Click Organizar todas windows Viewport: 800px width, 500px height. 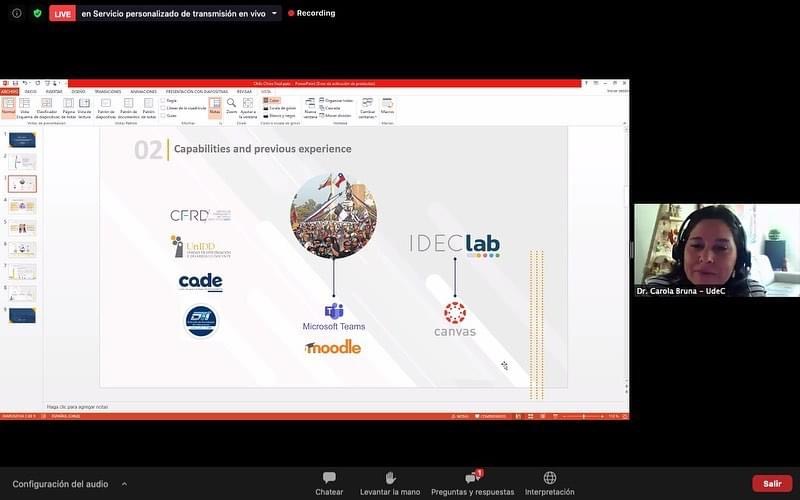pyautogui.click(x=336, y=101)
